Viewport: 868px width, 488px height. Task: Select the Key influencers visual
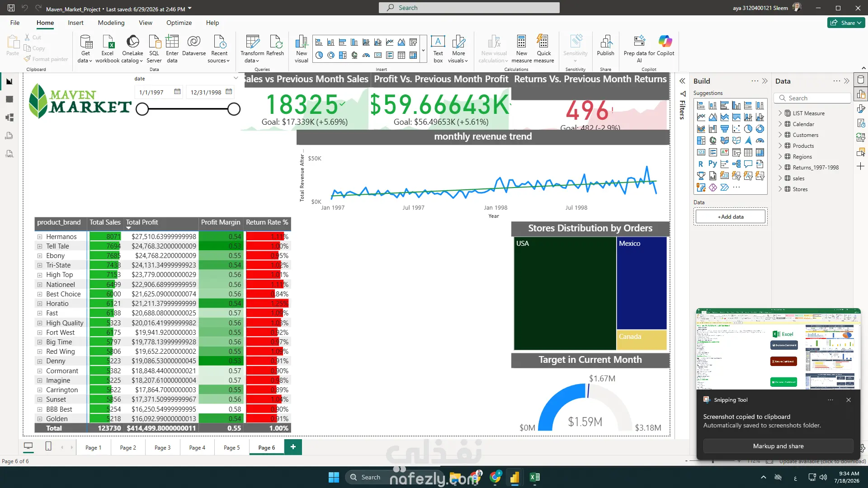tap(725, 164)
